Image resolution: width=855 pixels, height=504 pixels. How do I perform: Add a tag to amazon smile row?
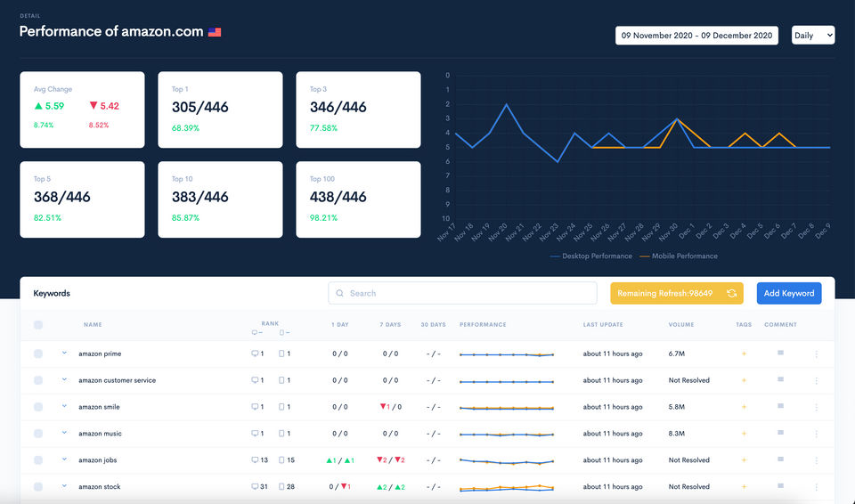[x=744, y=407]
